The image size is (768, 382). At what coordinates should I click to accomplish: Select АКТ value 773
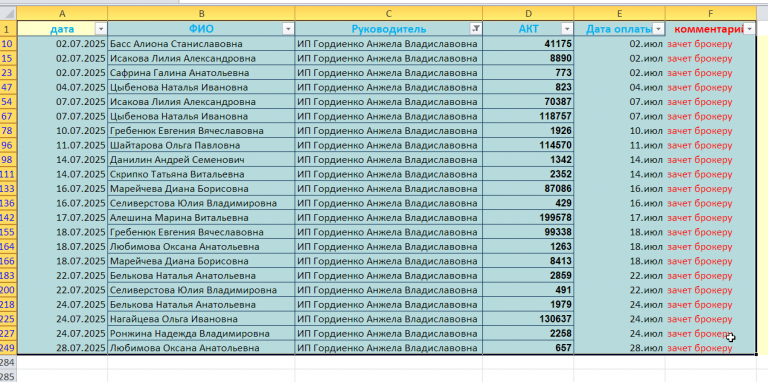pyautogui.click(x=528, y=73)
